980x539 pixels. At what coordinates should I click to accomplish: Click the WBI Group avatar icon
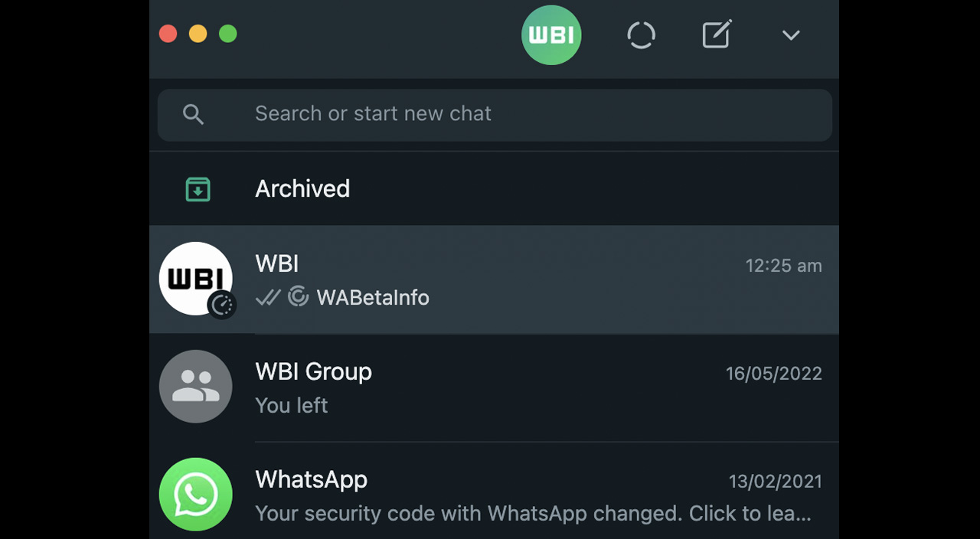196,387
